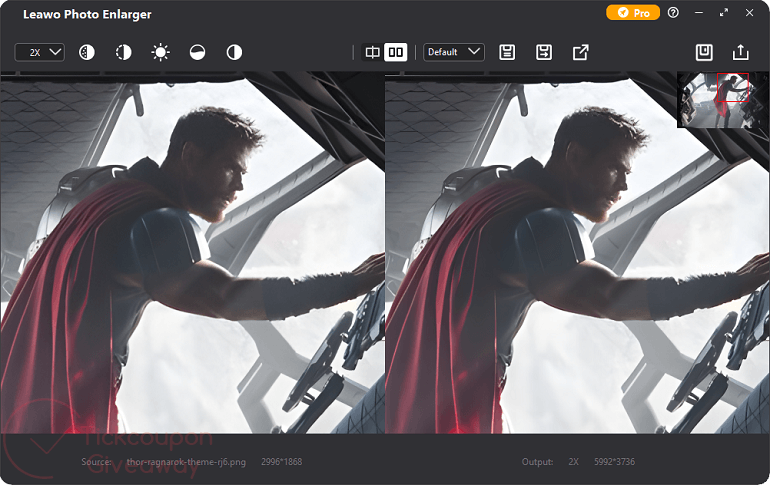The height and width of the screenshot is (485, 770).
Task: Click the output size 5992*3736 text
Action: point(614,461)
